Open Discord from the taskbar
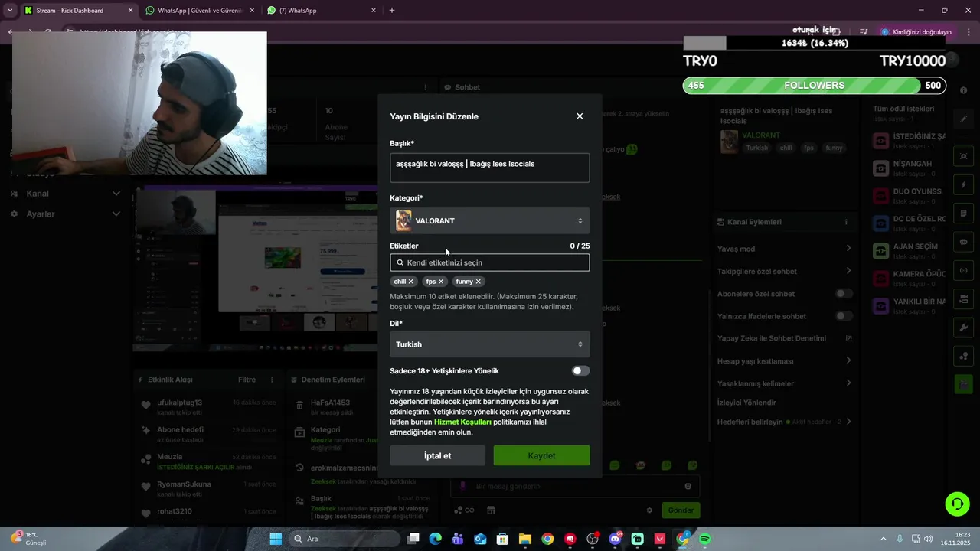Screen dimensions: 980x551 click(616, 539)
